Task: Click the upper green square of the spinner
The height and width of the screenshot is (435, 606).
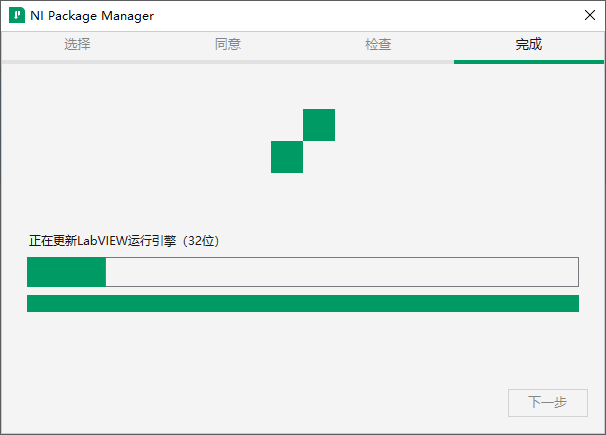Action: pos(319,125)
